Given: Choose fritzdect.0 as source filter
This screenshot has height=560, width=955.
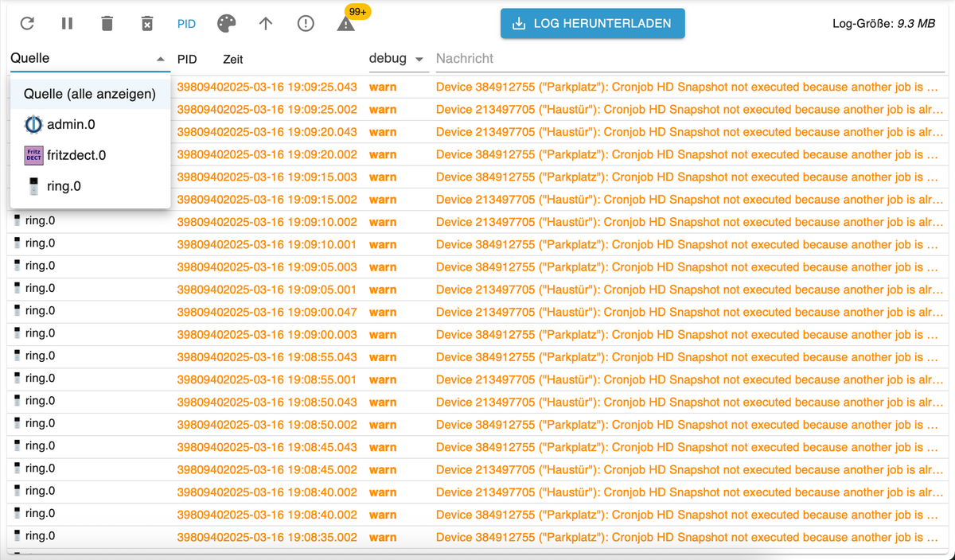Looking at the screenshot, I should coord(76,155).
